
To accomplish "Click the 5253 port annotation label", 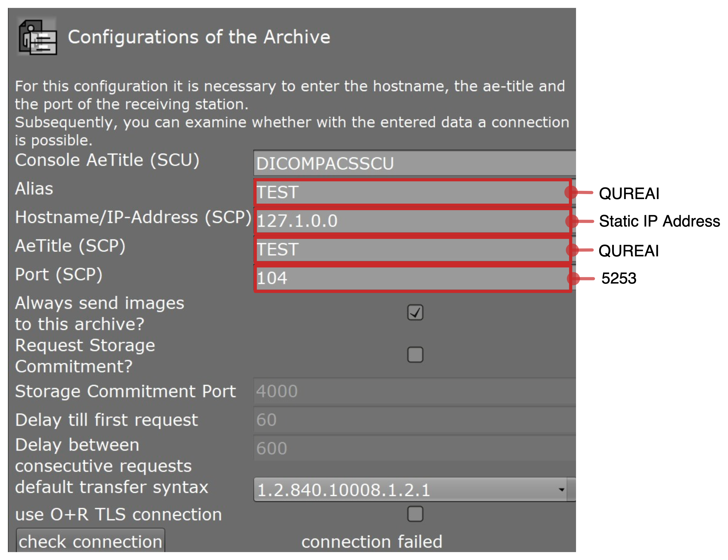I will pos(619,278).
